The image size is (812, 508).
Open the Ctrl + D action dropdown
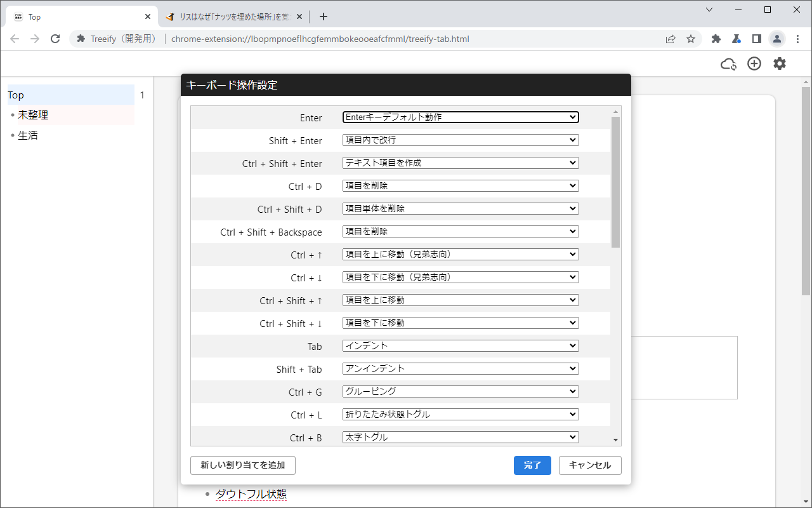coord(461,185)
